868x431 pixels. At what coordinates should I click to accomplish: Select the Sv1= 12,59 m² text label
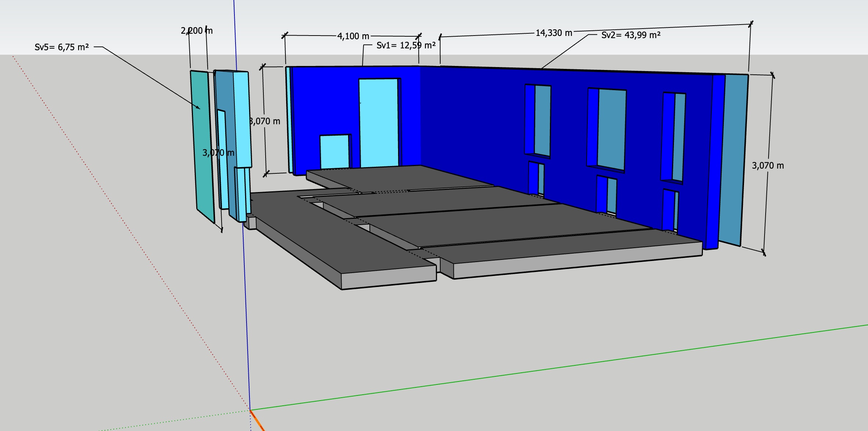click(406, 45)
